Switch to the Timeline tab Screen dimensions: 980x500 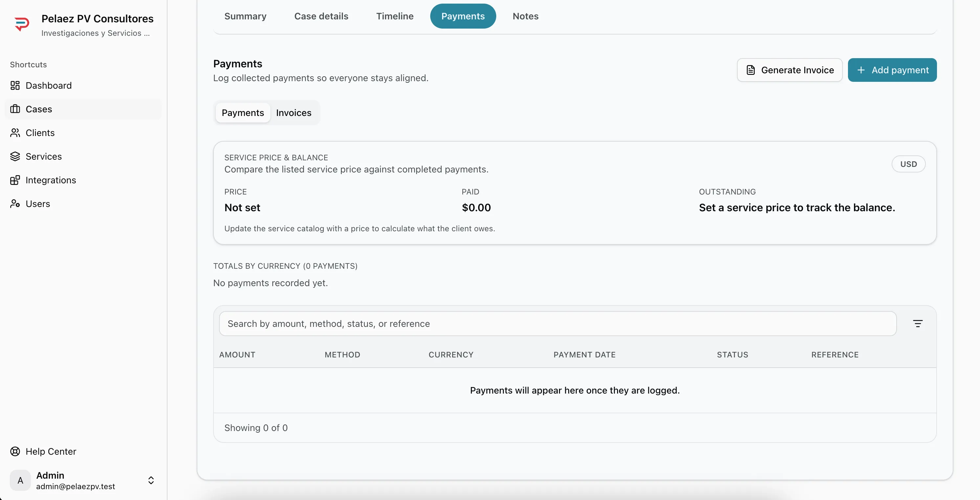pyautogui.click(x=395, y=16)
